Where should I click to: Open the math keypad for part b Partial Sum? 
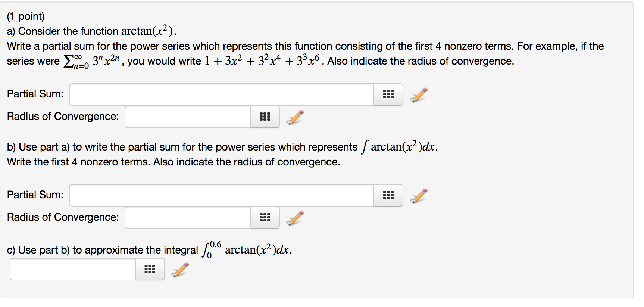388,195
